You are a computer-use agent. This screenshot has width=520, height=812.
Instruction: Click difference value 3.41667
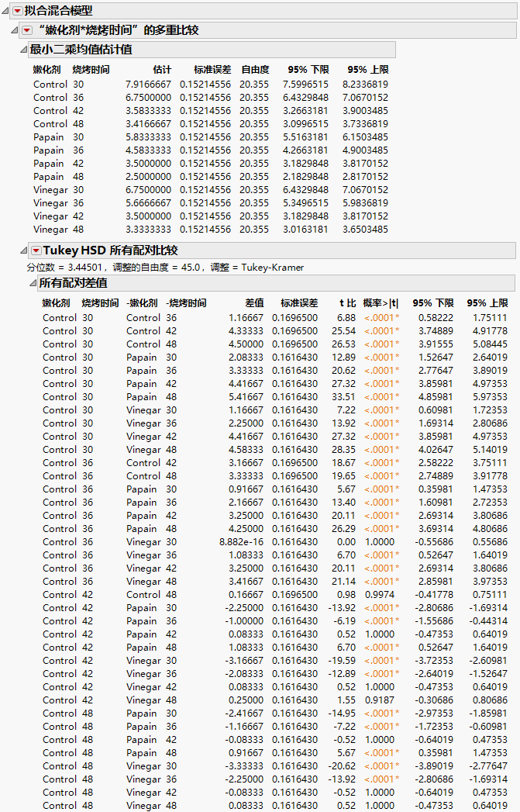(246, 582)
